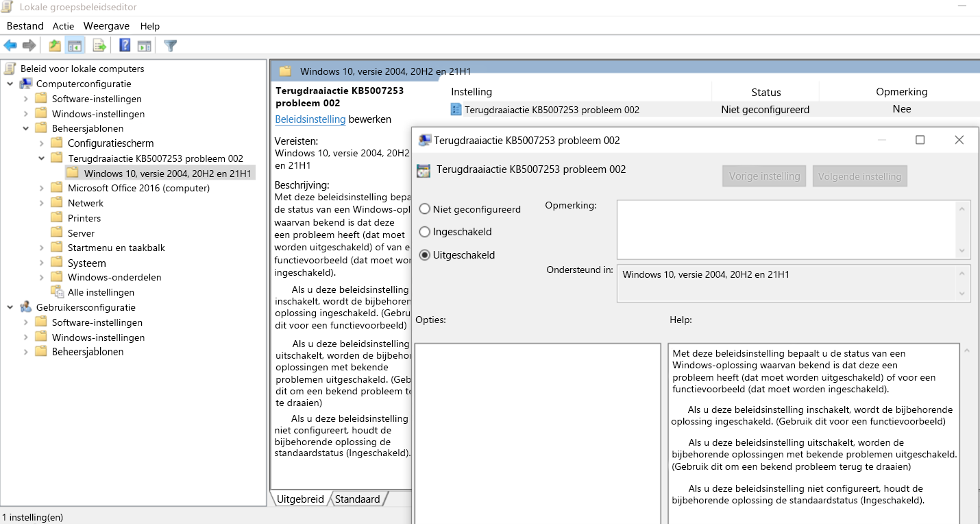This screenshot has width=980, height=524.
Task: Expand Software-instellingen under Computerconfiguratie
Action: pyautogui.click(x=26, y=99)
